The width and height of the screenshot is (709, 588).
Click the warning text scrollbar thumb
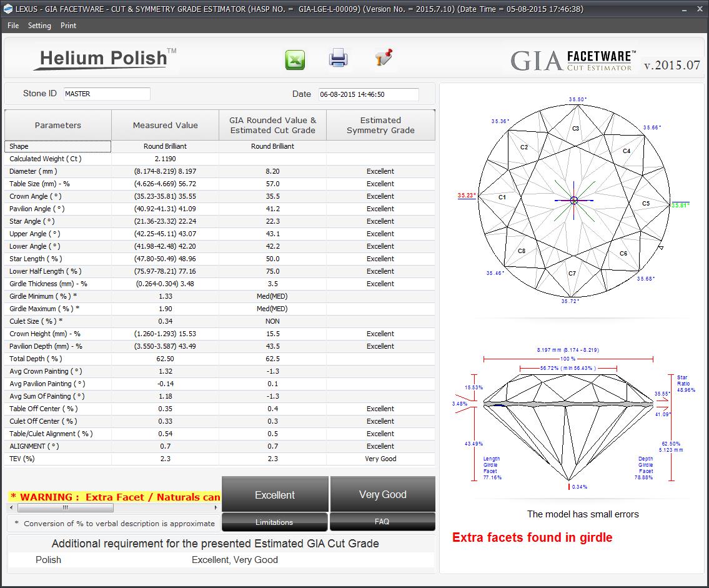pyautogui.click(x=65, y=507)
